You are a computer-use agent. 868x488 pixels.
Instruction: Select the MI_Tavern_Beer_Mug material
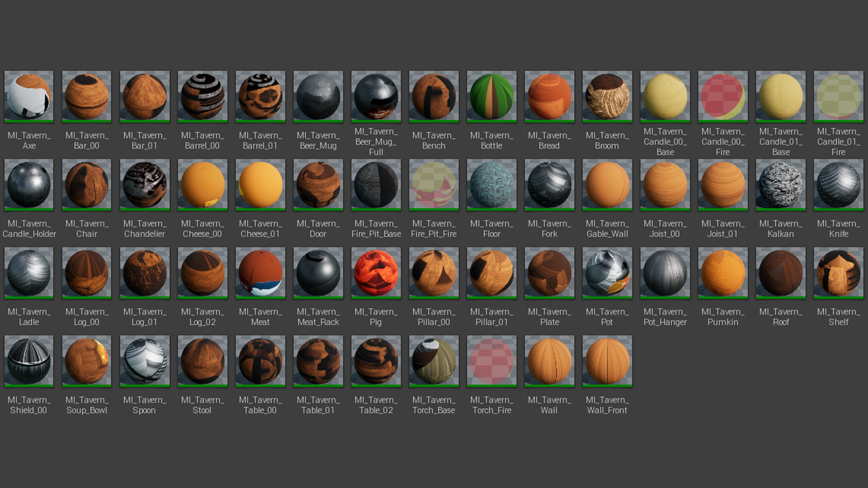pyautogui.click(x=318, y=96)
